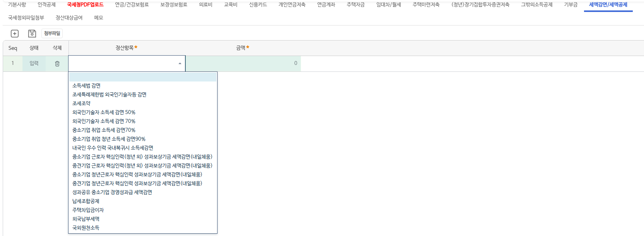The height and width of the screenshot is (236, 644).
Task: Click the save disk icon
Action: (x=32, y=34)
